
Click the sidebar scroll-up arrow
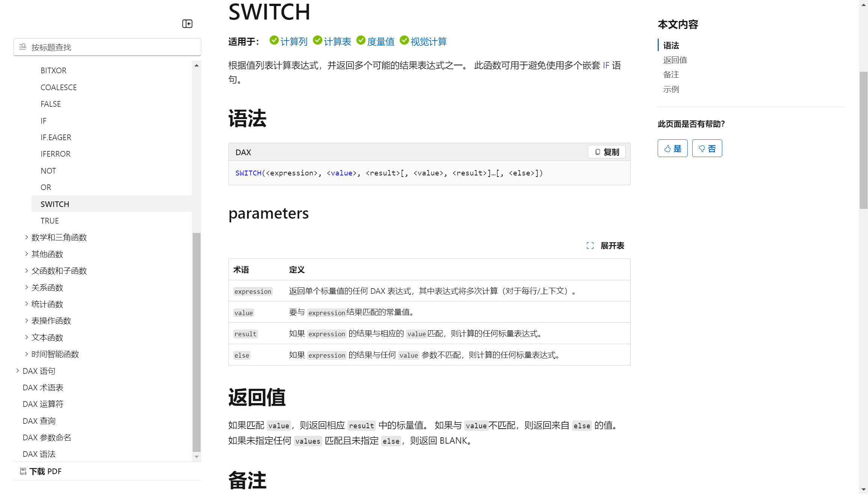196,65
